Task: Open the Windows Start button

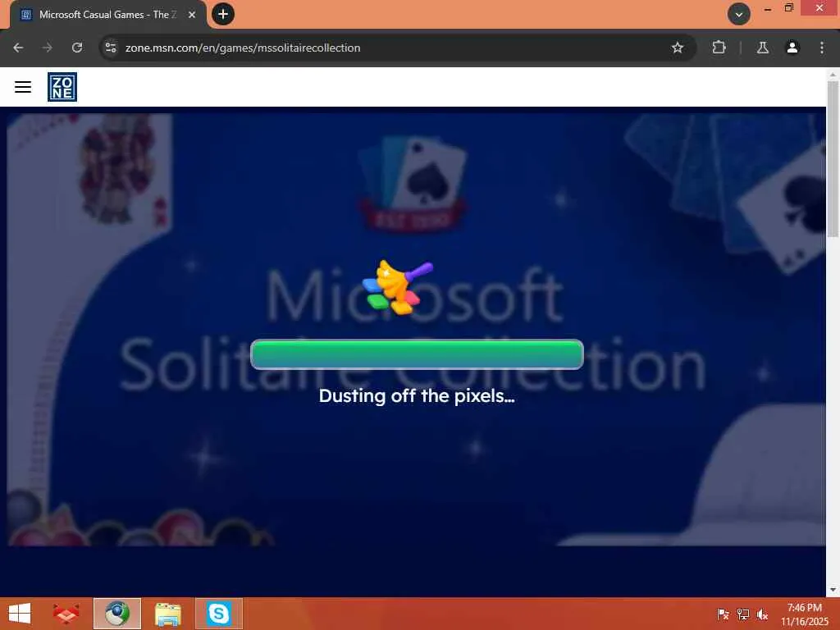Action: click(20, 614)
